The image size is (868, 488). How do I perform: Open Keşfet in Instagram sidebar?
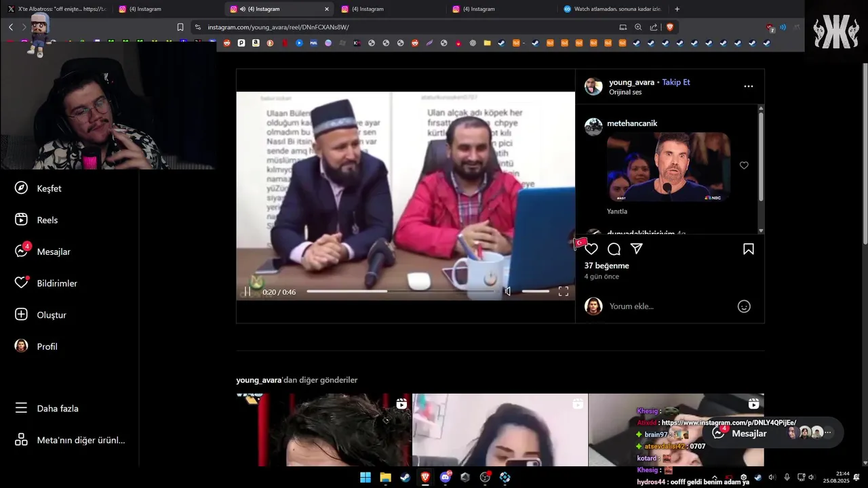point(38,188)
